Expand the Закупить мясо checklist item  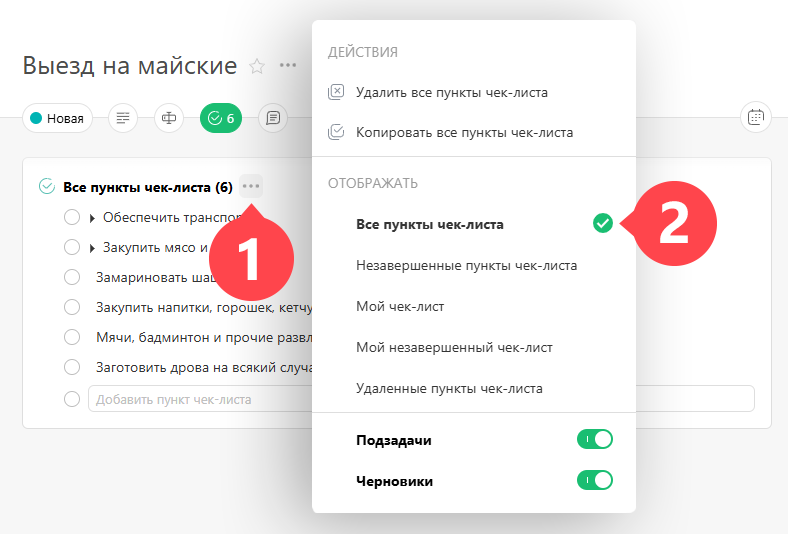92,248
